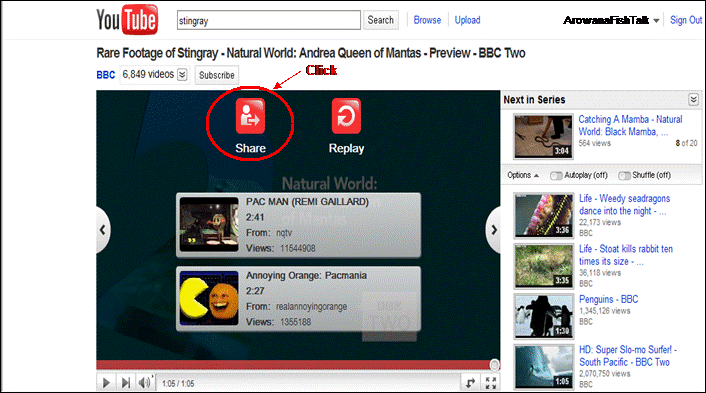This screenshot has height=393, width=706.
Task: Click the From: nqtv uploader text
Action: click(269, 233)
